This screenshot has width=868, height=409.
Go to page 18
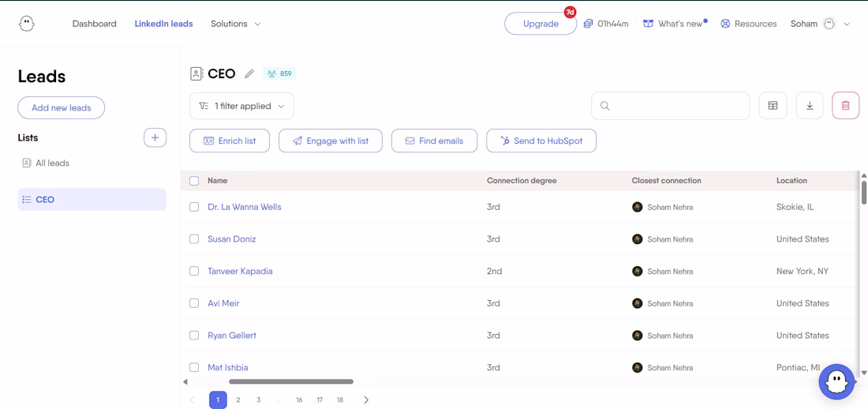(x=340, y=400)
